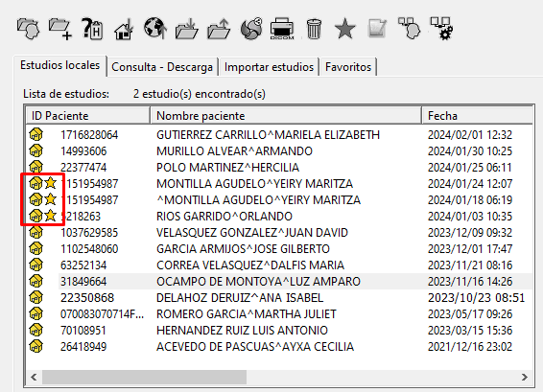The image size is (543, 392).
Task: Click the export folder up-arrow icon
Action: [x=219, y=29]
